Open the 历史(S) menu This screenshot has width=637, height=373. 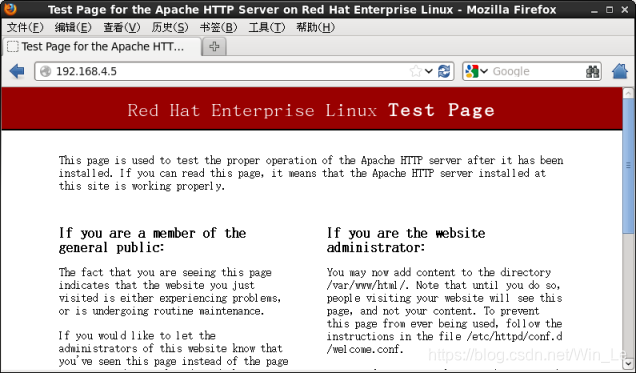pyautogui.click(x=170, y=27)
